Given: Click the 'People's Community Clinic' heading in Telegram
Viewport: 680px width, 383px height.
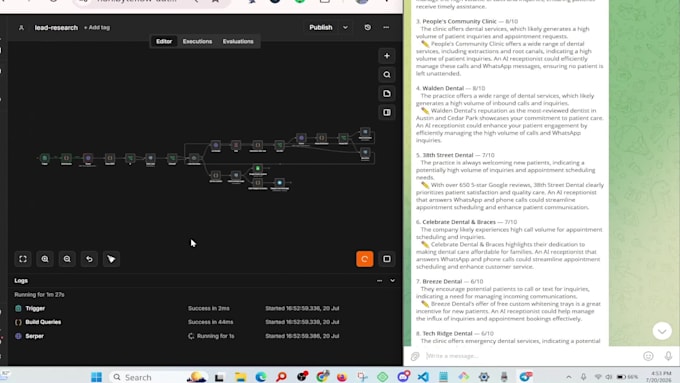Looking at the screenshot, I should pyautogui.click(x=459, y=21).
